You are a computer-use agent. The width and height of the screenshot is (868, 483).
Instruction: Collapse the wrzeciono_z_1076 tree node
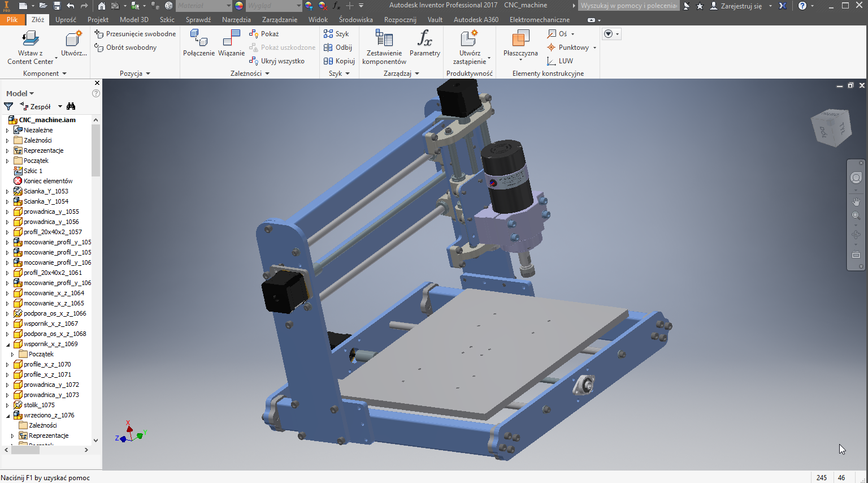[x=7, y=415]
